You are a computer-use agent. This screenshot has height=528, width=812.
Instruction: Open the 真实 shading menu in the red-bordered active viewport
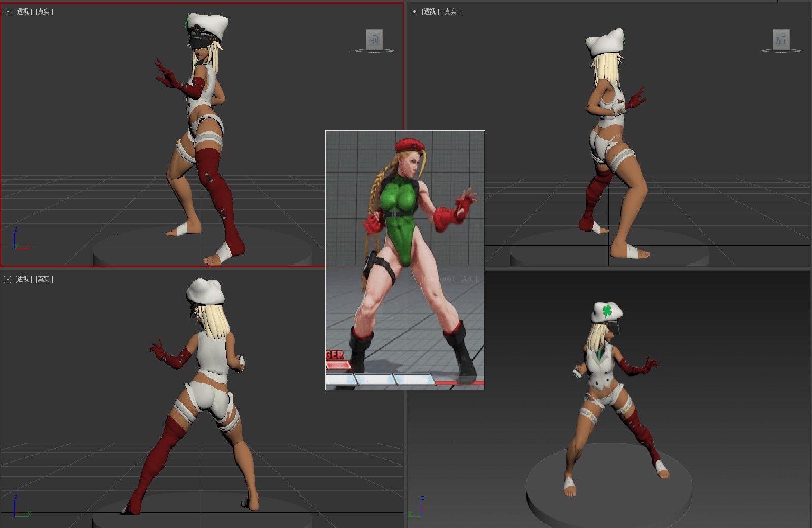[44, 12]
